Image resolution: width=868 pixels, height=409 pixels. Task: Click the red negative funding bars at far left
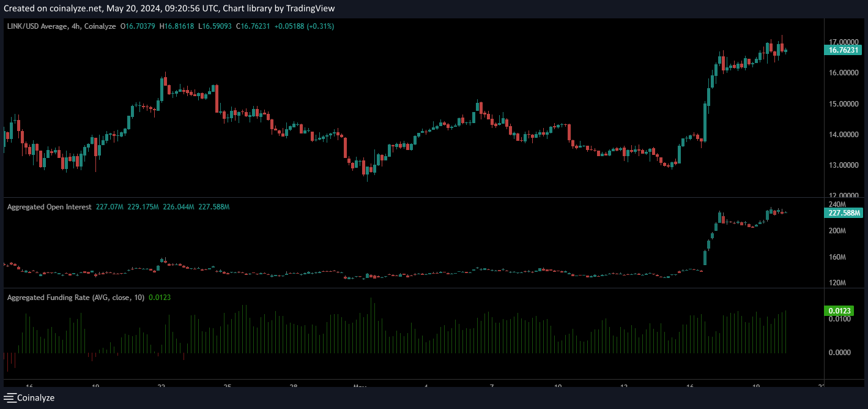8,361
